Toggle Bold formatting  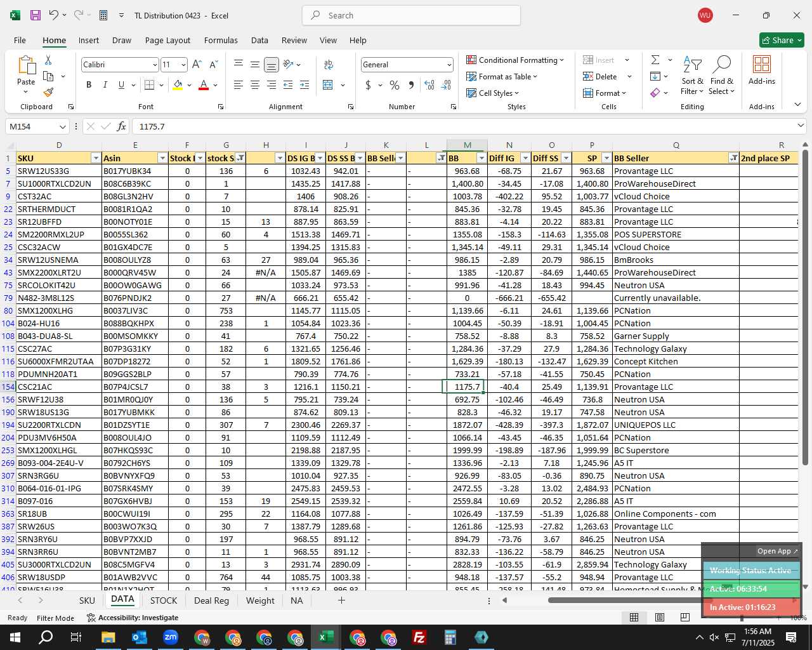point(89,85)
